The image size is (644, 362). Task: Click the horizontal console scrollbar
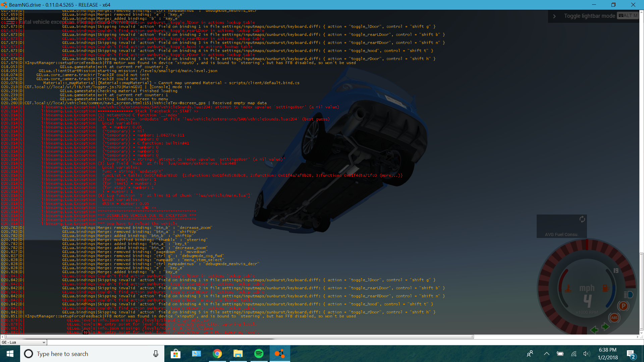tap(239, 337)
